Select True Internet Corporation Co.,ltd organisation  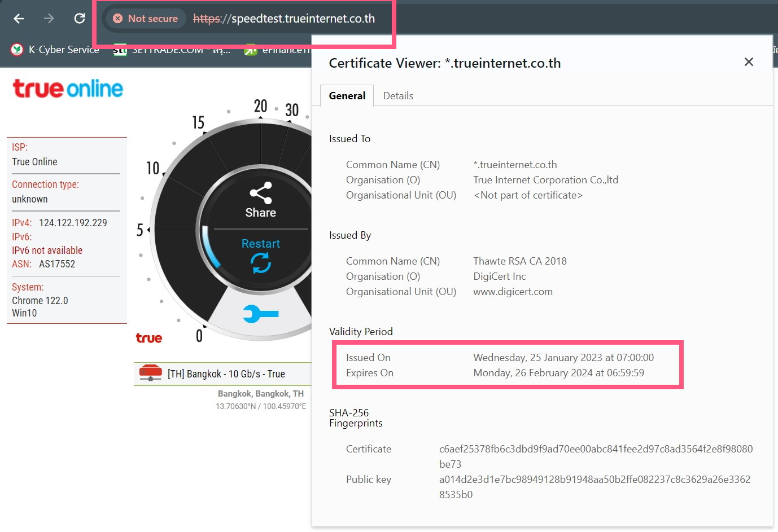tap(546, 180)
